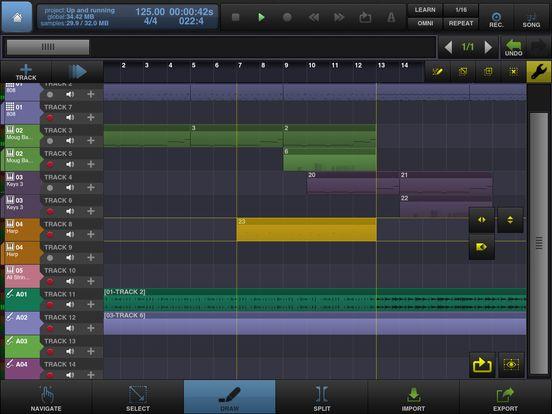The image size is (552, 414).
Task: Open the Export option
Action: pyautogui.click(x=506, y=397)
